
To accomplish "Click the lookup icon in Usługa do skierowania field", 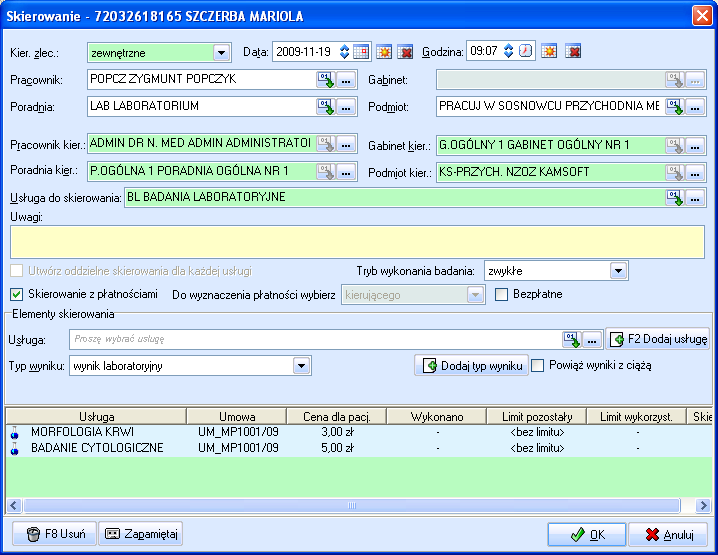I will point(674,198).
